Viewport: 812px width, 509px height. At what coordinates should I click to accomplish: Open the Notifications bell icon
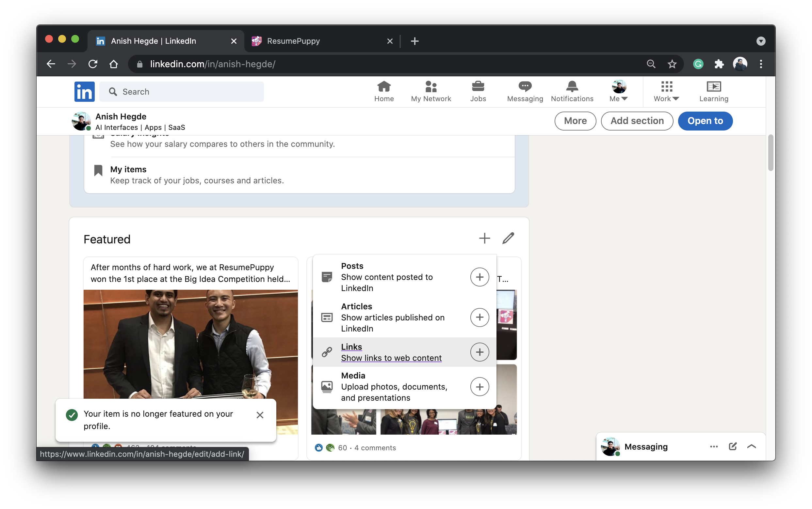coord(572,87)
